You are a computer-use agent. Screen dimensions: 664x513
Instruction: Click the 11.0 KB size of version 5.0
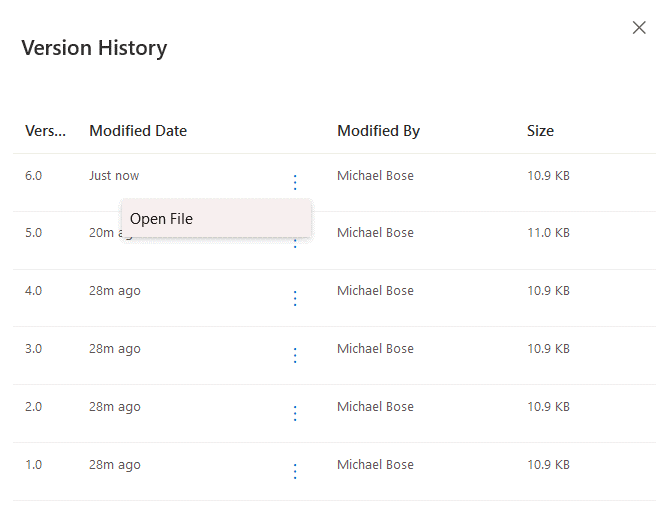pyautogui.click(x=548, y=233)
